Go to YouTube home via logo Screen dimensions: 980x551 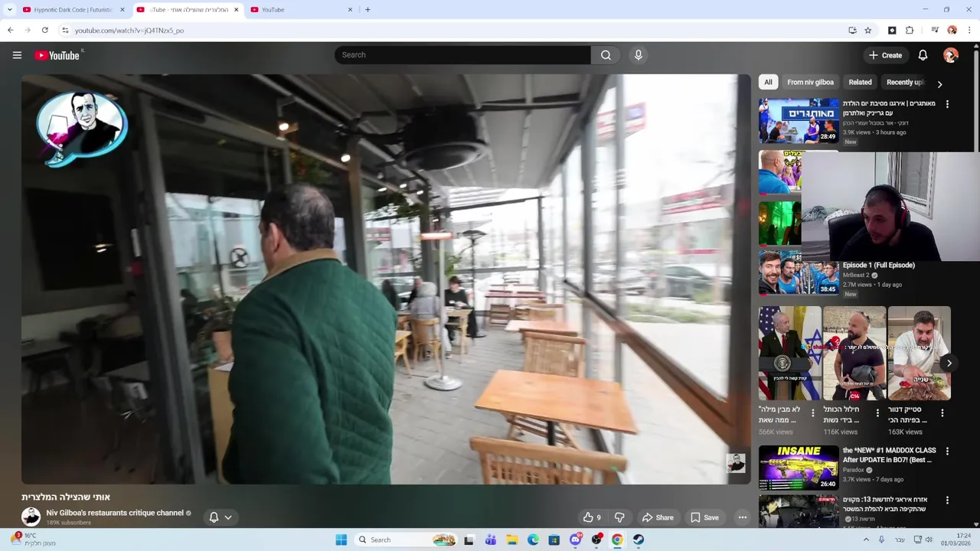[57, 55]
